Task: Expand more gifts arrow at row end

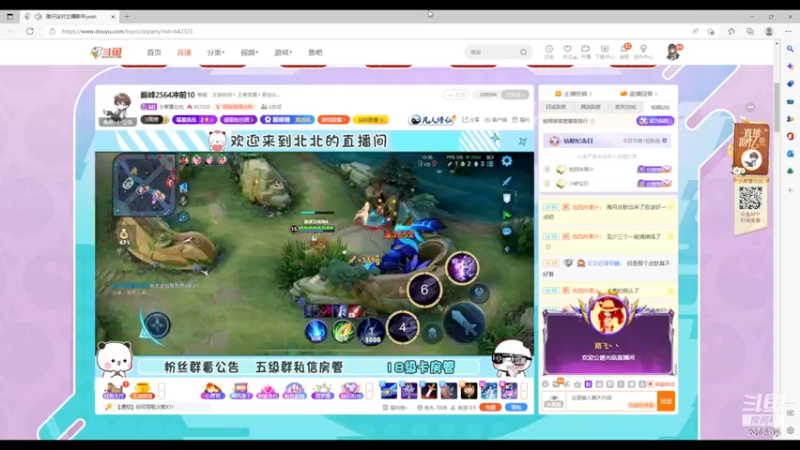Action: point(524,391)
